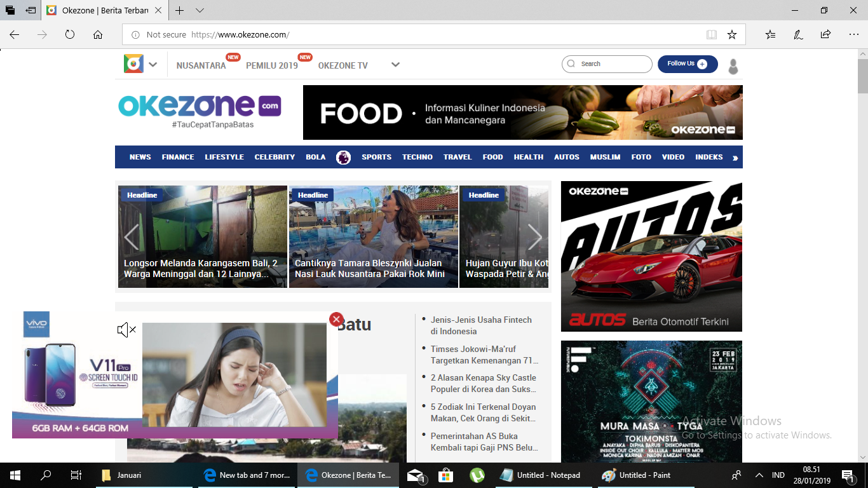Screen dimensions: 868x488
Task: Open the PEMILU 2019 section
Action: (272, 65)
